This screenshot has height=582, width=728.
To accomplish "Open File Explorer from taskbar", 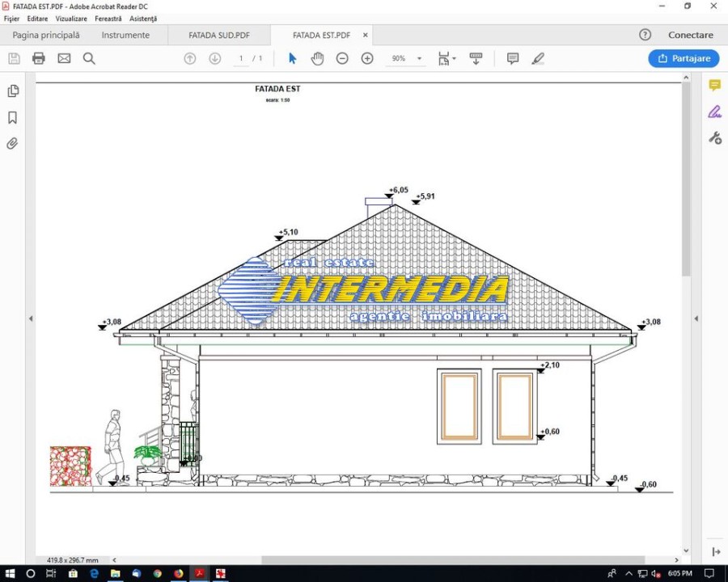I will pyautogui.click(x=115, y=574).
